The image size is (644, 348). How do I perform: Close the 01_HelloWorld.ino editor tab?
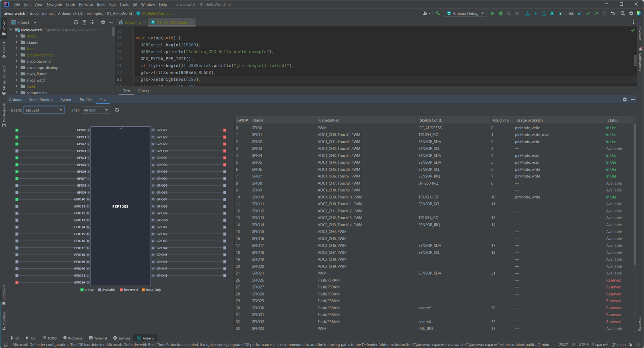192,22
